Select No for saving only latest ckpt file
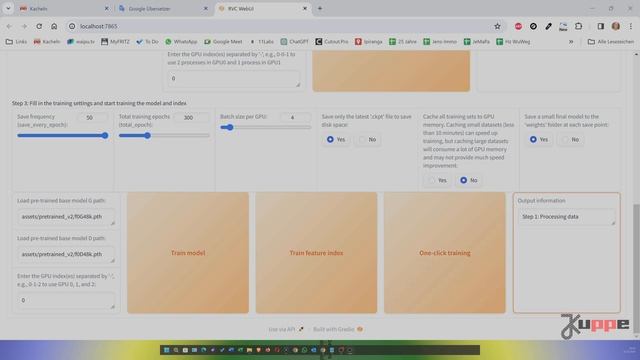 pyautogui.click(x=367, y=140)
